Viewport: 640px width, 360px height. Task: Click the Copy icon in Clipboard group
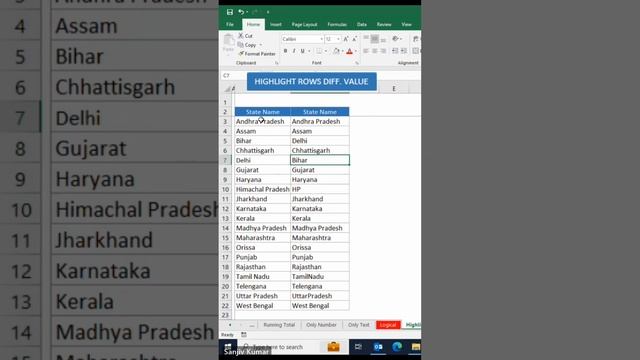pos(240,45)
